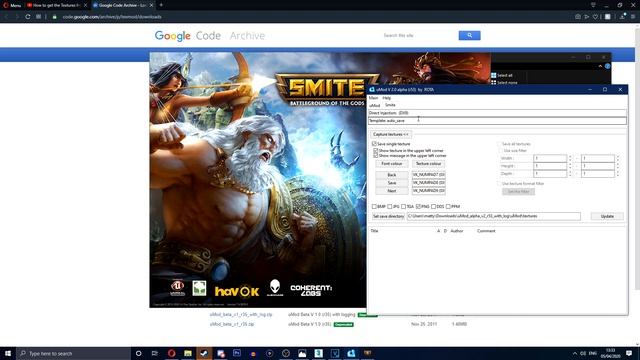Toggle the PNG format checkbox
This screenshot has height=360, width=640.
(x=418, y=207)
